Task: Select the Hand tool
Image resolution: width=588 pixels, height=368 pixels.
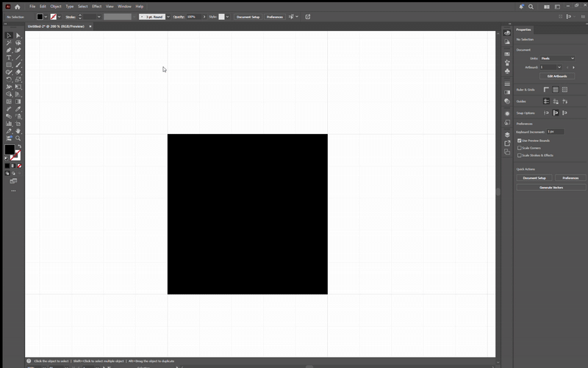Action: 18,131
